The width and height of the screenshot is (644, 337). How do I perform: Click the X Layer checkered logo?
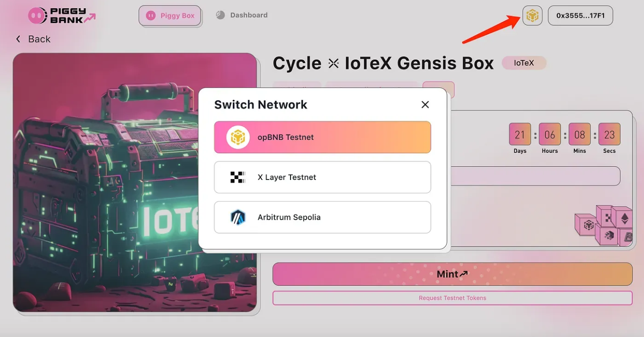point(238,177)
